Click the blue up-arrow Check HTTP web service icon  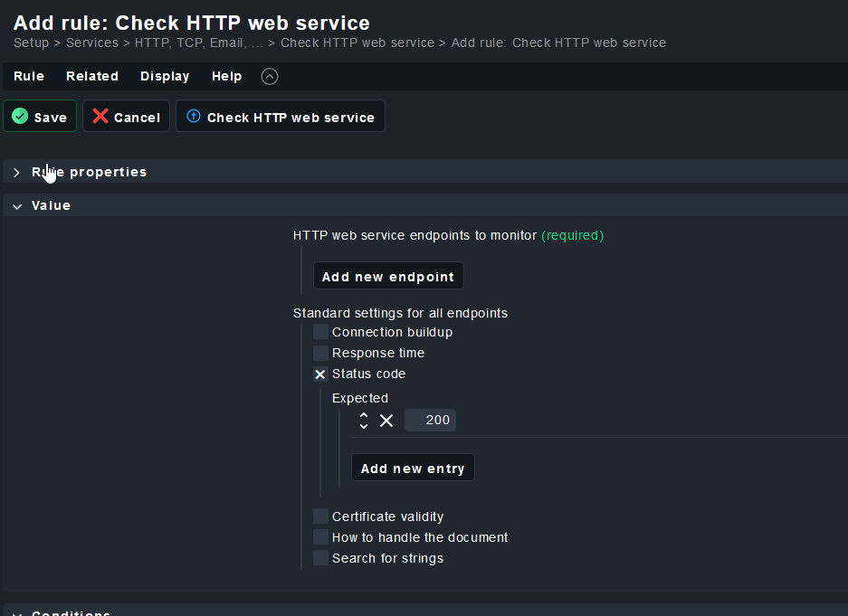click(x=193, y=117)
